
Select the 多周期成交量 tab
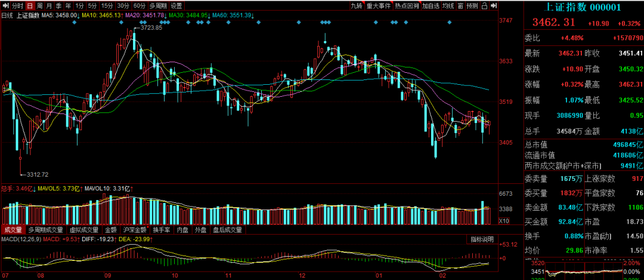pyautogui.click(x=45, y=230)
